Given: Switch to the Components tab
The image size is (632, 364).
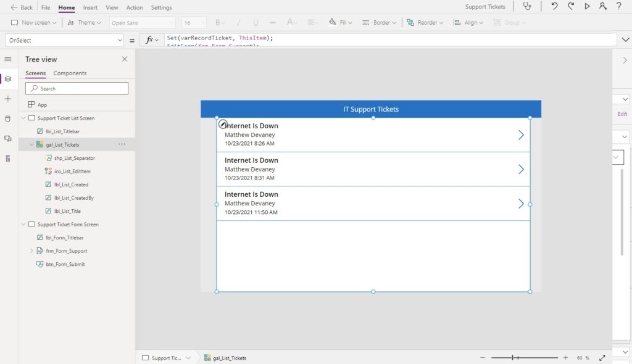Looking at the screenshot, I should pyautogui.click(x=70, y=73).
